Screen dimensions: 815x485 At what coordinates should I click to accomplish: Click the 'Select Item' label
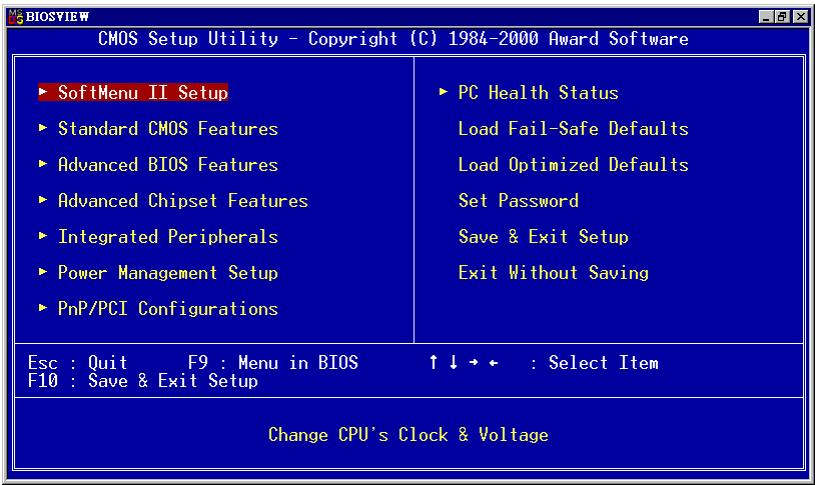click(603, 362)
